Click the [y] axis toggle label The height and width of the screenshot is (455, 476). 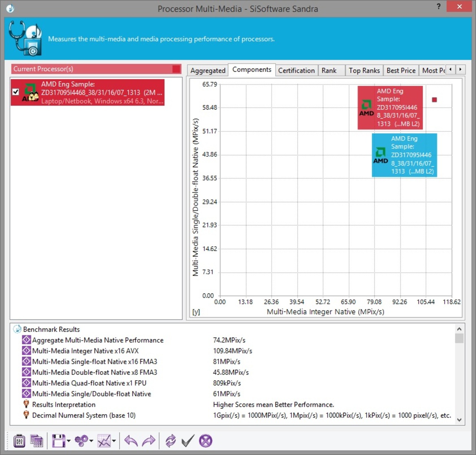[196, 312]
